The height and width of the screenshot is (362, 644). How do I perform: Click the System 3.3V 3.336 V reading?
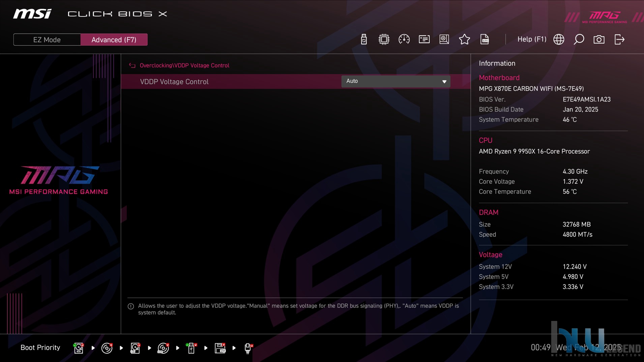(x=573, y=287)
